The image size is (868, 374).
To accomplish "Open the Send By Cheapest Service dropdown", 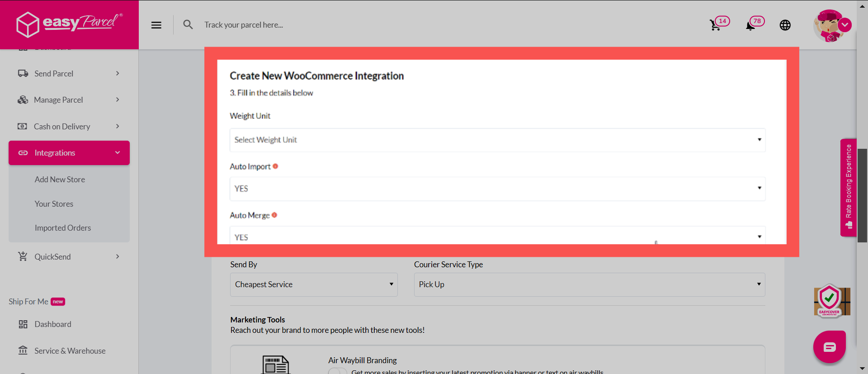I will pyautogui.click(x=314, y=284).
